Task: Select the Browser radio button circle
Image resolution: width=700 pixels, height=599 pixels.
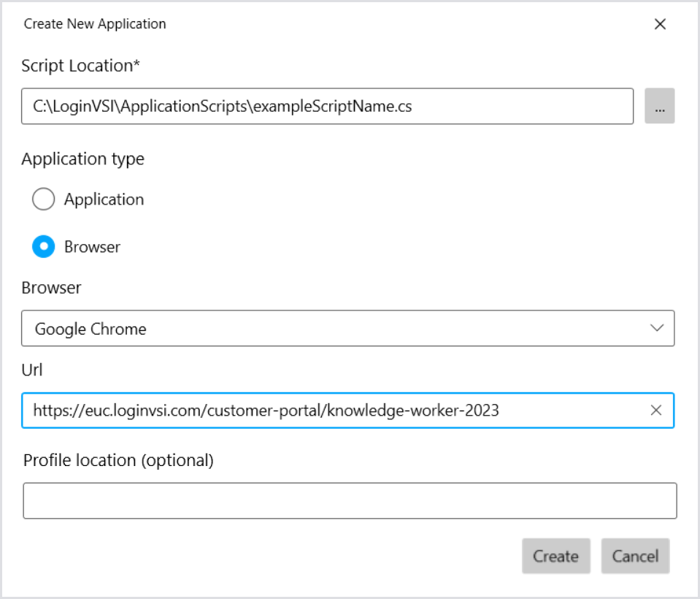Action: (44, 247)
